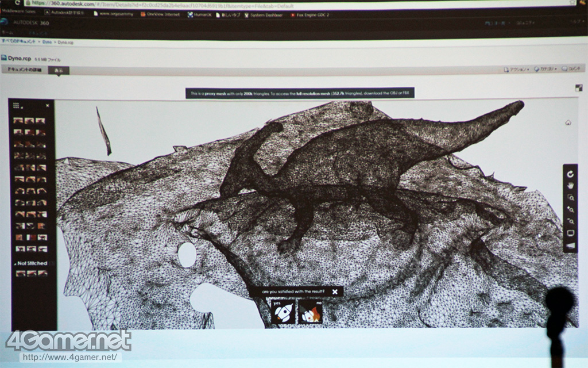Click the zoom out magnifier tool
The image size is (588, 368).
(571, 221)
